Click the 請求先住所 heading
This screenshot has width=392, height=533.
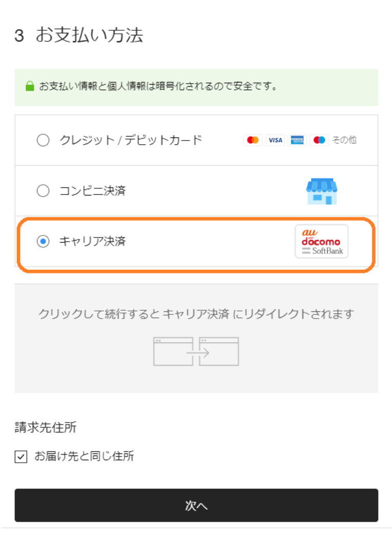[46, 427]
